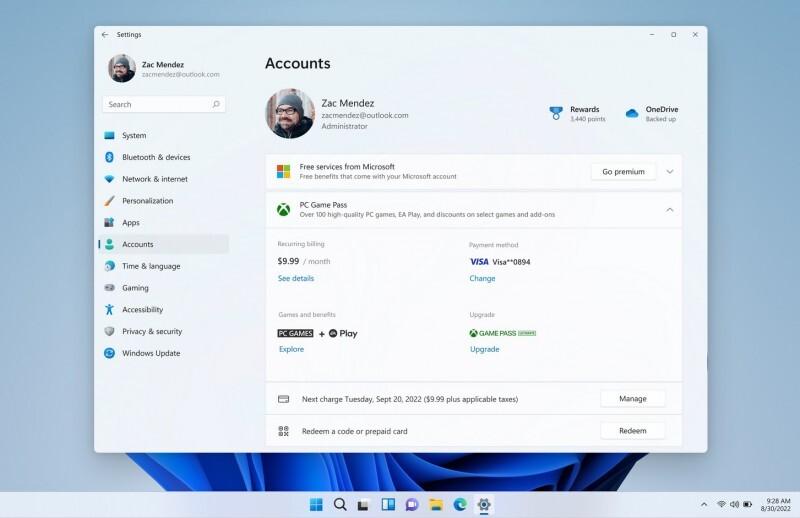Open See details billing link
800x518 pixels.
(296, 278)
